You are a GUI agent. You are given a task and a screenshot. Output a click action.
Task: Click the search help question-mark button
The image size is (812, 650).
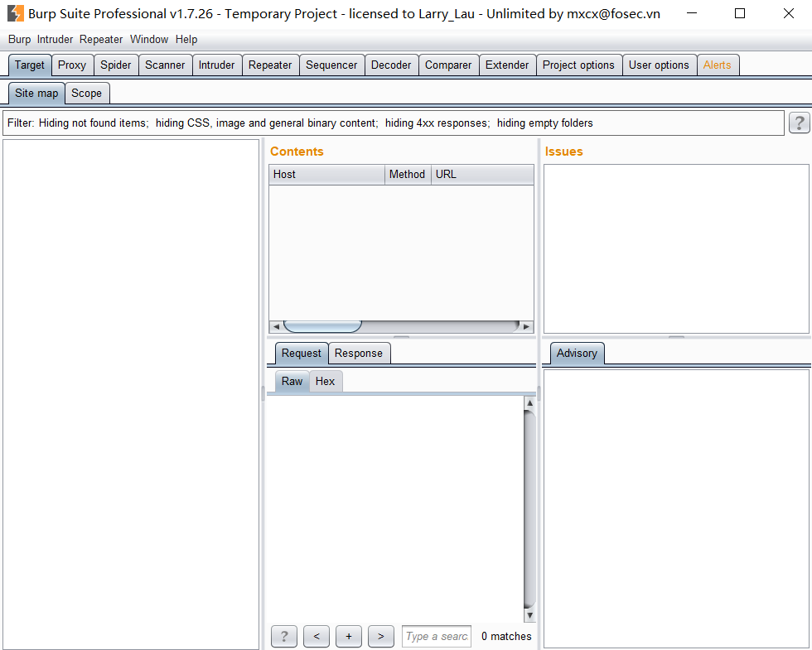[283, 636]
